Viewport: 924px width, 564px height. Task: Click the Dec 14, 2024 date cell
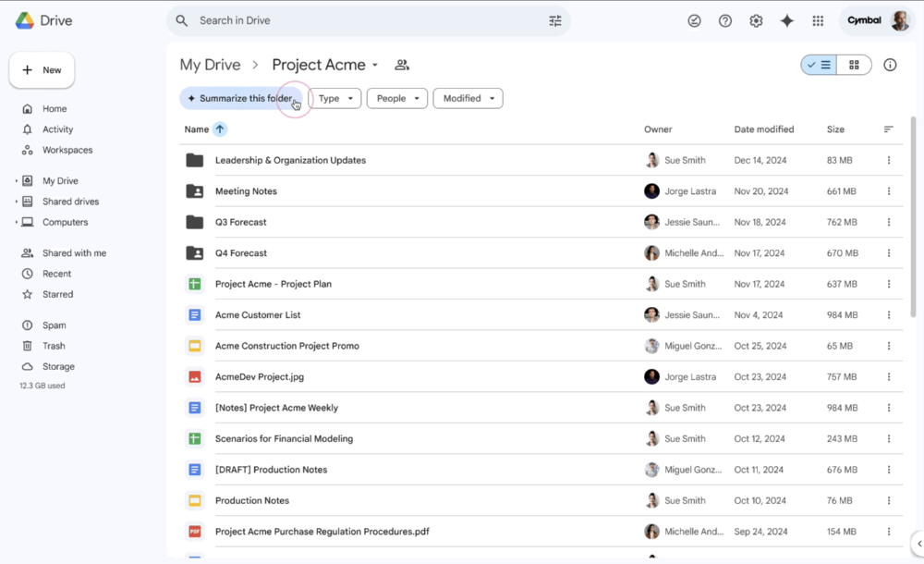point(760,161)
